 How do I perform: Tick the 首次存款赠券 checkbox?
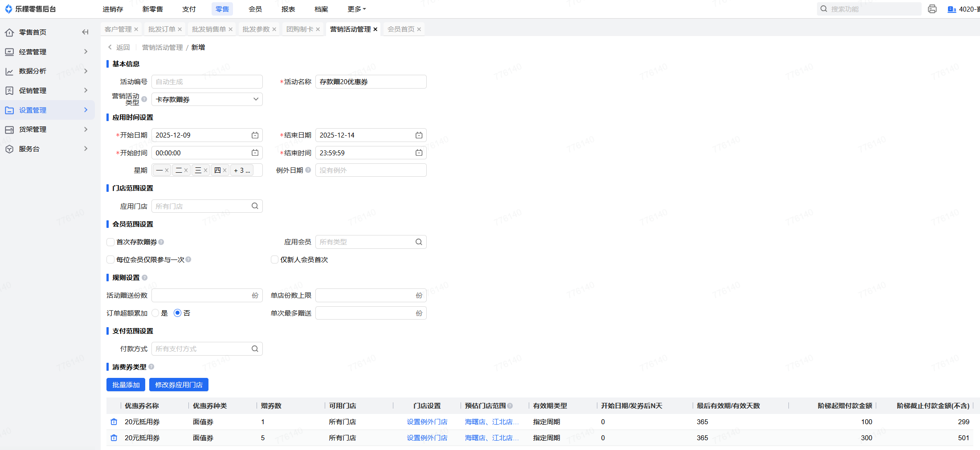[110, 242]
